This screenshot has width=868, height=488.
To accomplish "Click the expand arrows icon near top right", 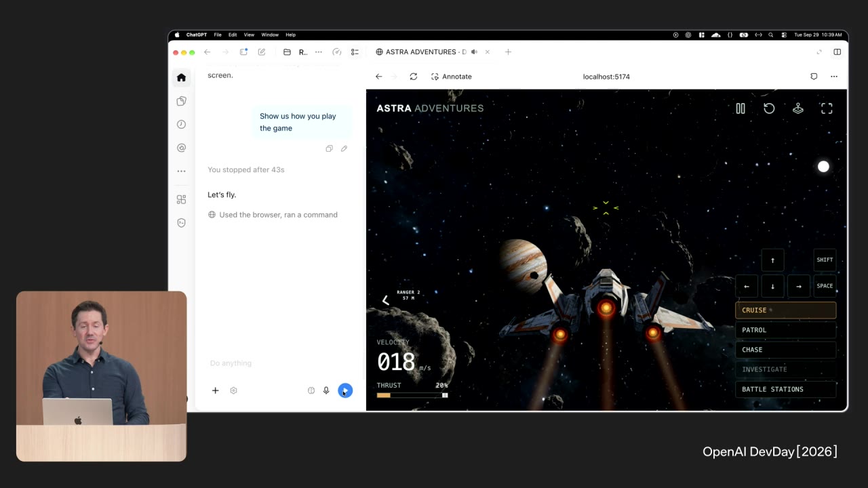I will click(819, 52).
